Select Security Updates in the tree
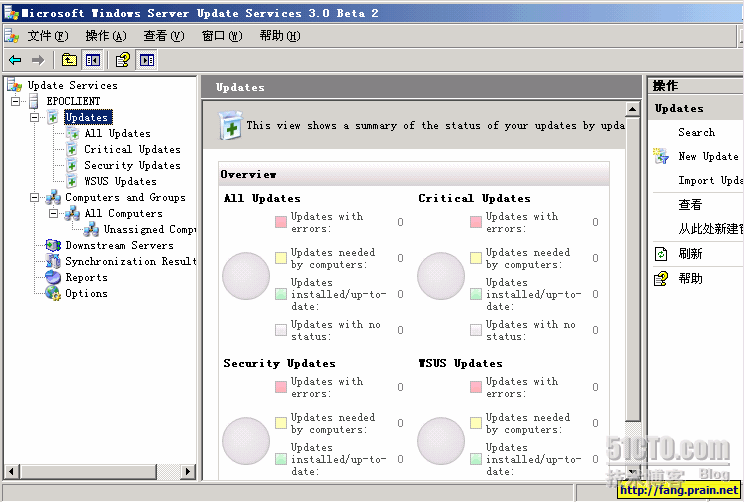The height and width of the screenshot is (502, 744). click(132, 165)
